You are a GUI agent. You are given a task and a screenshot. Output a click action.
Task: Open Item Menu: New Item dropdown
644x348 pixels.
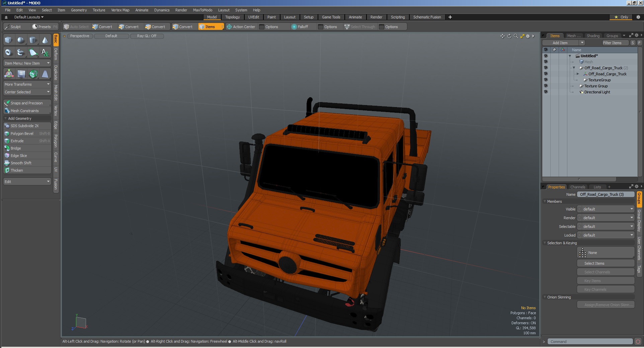(x=27, y=63)
